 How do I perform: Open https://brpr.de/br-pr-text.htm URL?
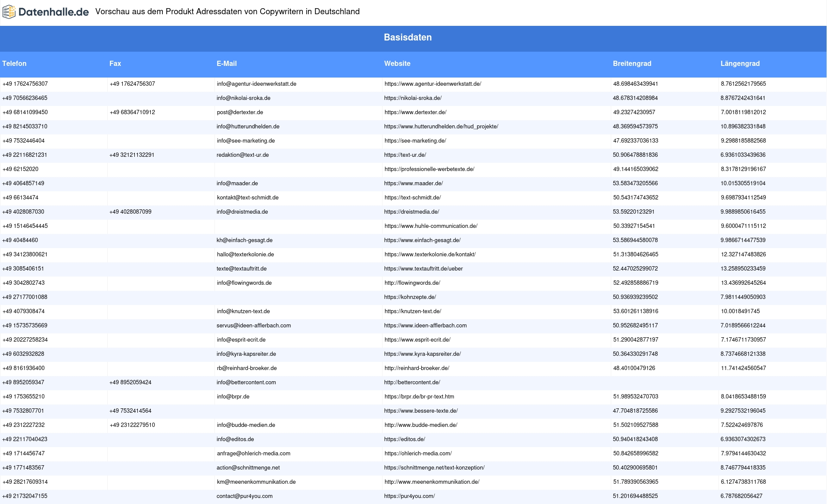click(x=419, y=397)
